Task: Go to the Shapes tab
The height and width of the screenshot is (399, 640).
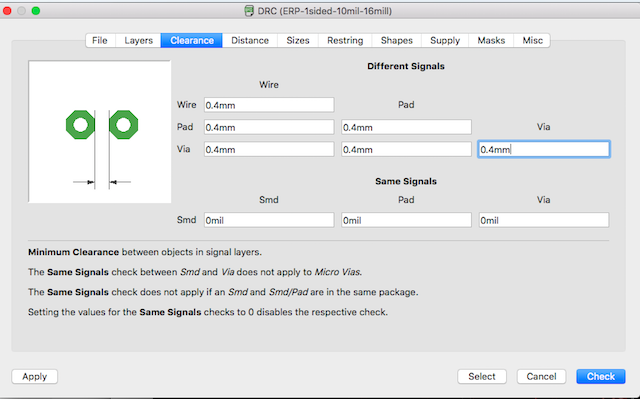Action: click(397, 40)
